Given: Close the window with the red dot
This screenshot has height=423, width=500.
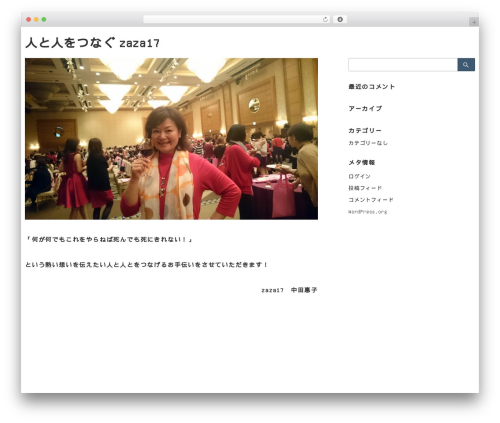Looking at the screenshot, I should click(29, 20).
